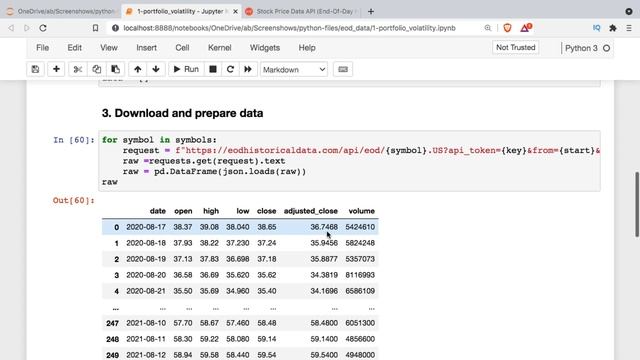Open the File menu

click(x=42, y=48)
